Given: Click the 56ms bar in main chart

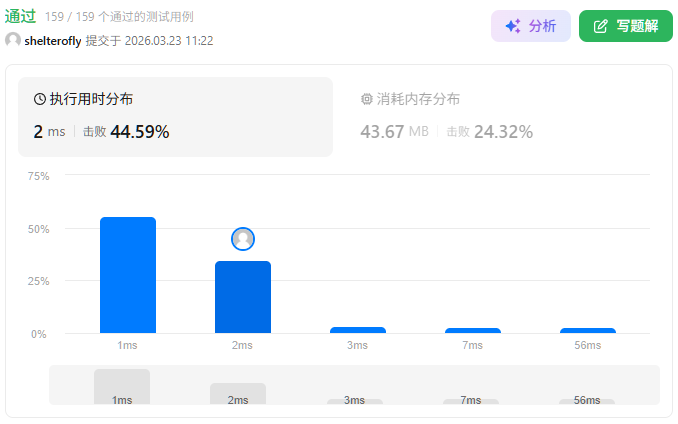Looking at the screenshot, I should tap(588, 330).
